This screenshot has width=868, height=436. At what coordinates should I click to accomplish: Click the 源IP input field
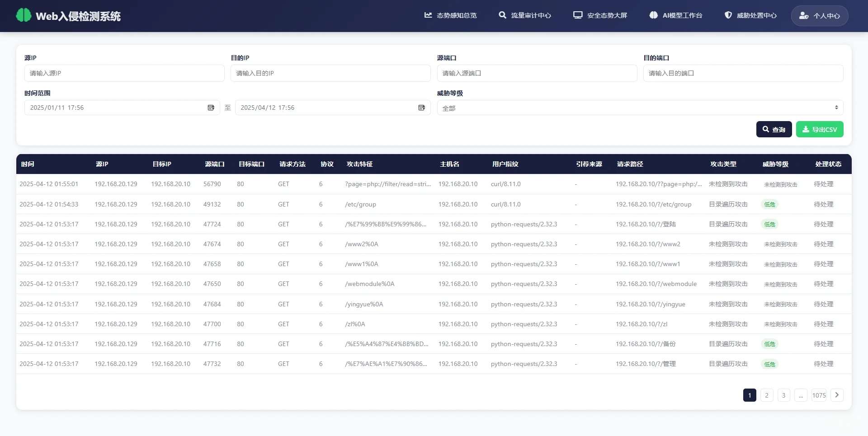[124, 73]
